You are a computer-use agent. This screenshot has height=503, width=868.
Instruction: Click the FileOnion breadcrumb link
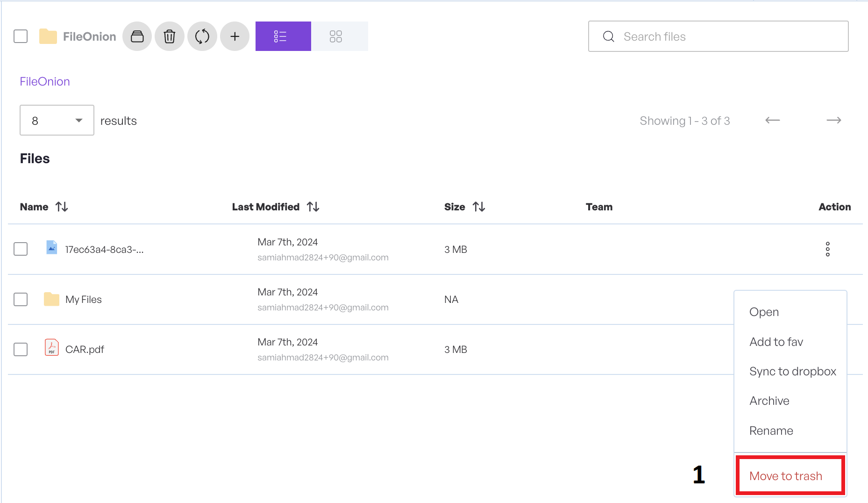(x=45, y=81)
